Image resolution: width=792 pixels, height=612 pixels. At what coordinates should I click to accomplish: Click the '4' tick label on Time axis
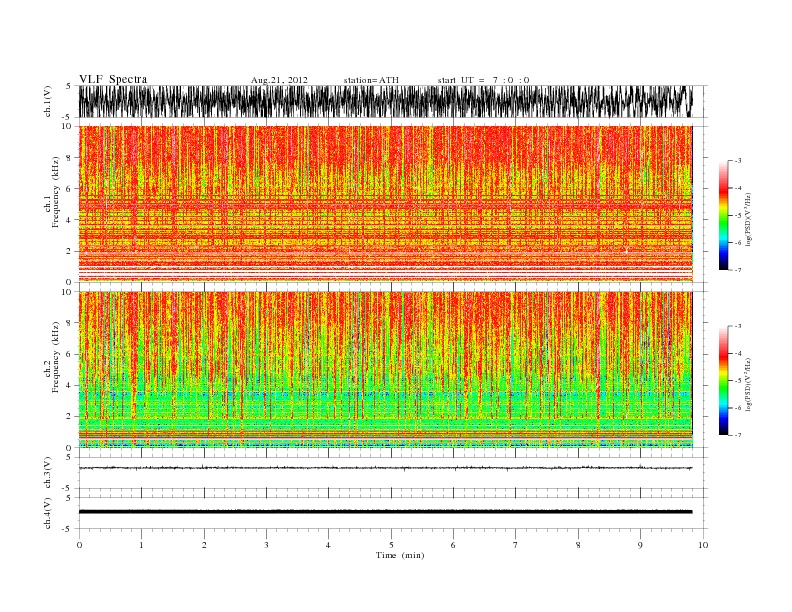tap(329, 545)
